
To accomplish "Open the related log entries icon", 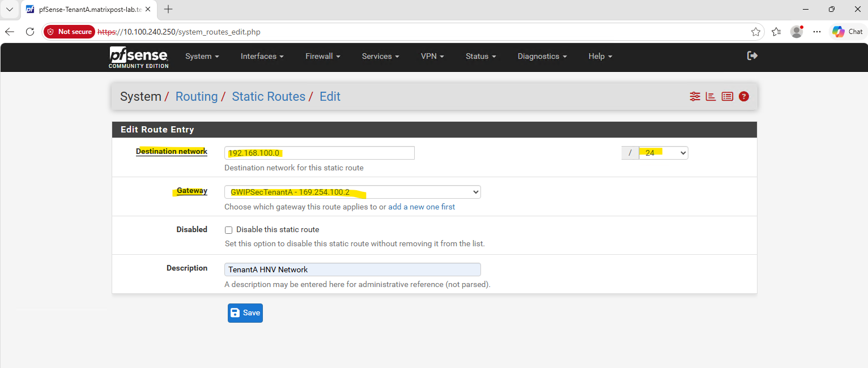I will (x=727, y=96).
